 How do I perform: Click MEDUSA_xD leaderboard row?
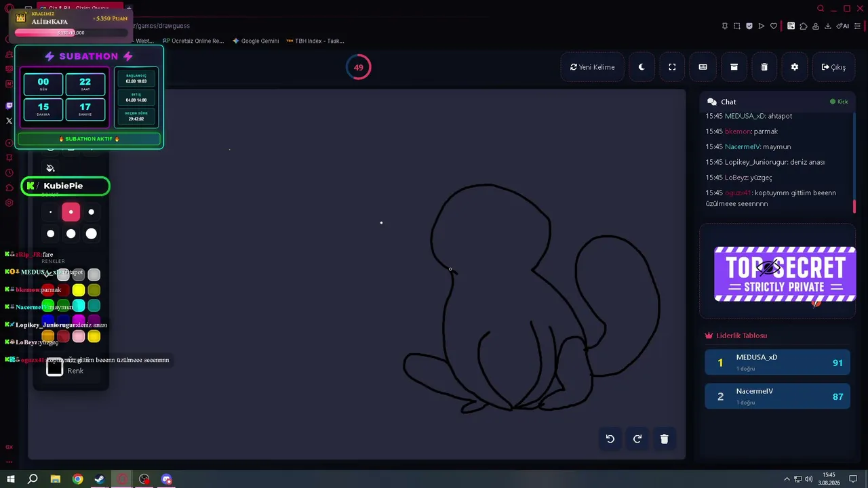pyautogui.click(x=777, y=363)
